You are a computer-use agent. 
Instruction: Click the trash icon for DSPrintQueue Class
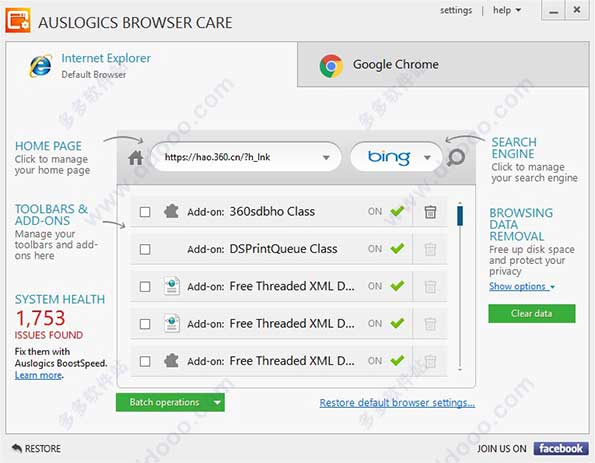point(430,249)
